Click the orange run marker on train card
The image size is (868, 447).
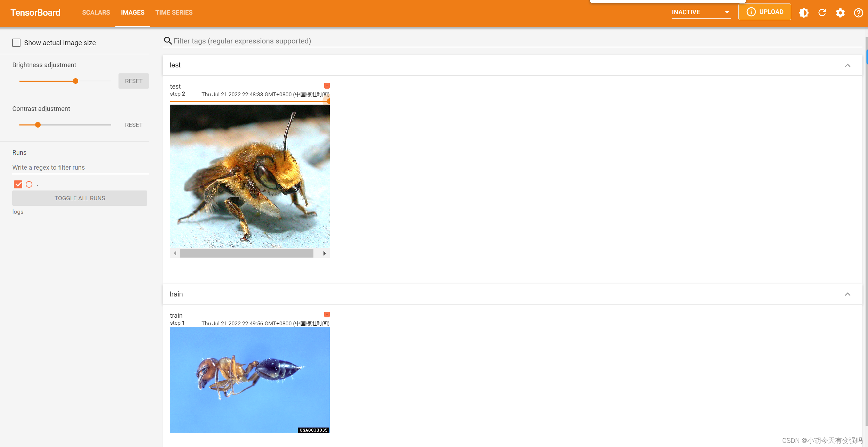pyautogui.click(x=327, y=315)
